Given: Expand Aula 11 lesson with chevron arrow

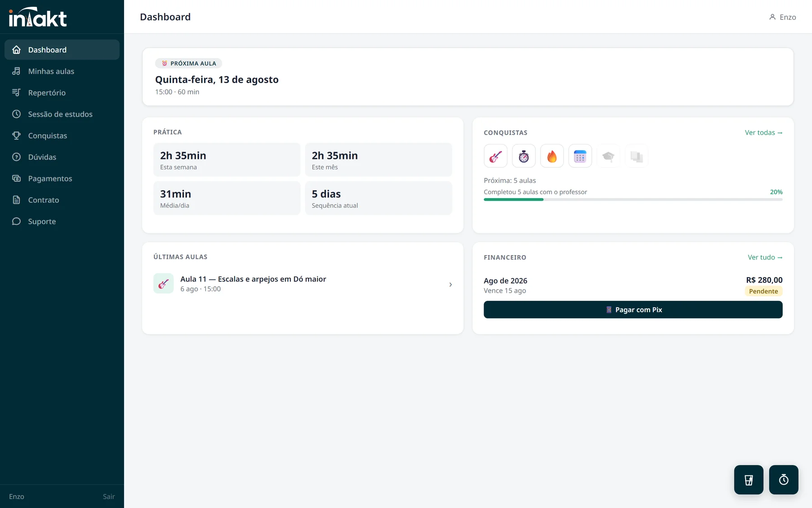Looking at the screenshot, I should [450, 284].
